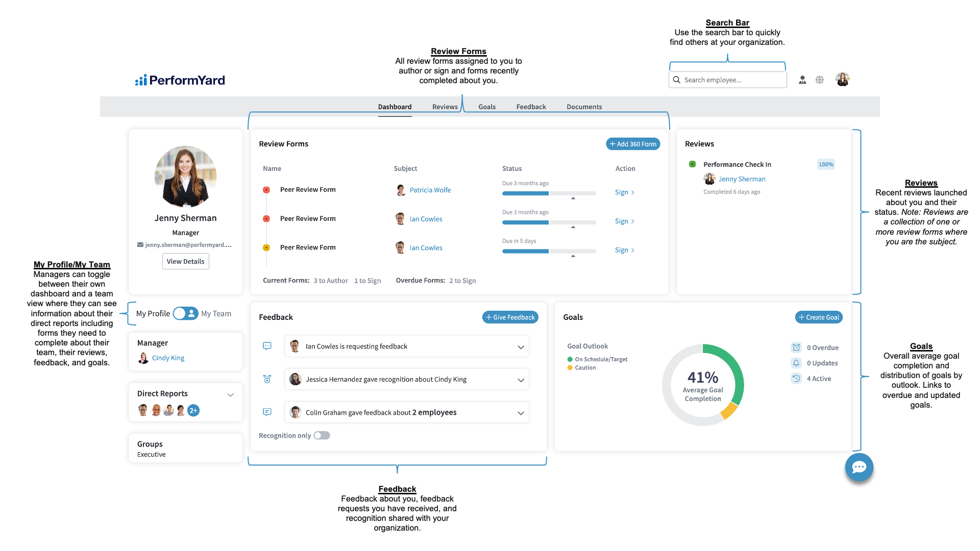Toggle My Profile / My Team switch
980x551 pixels.
[185, 313]
